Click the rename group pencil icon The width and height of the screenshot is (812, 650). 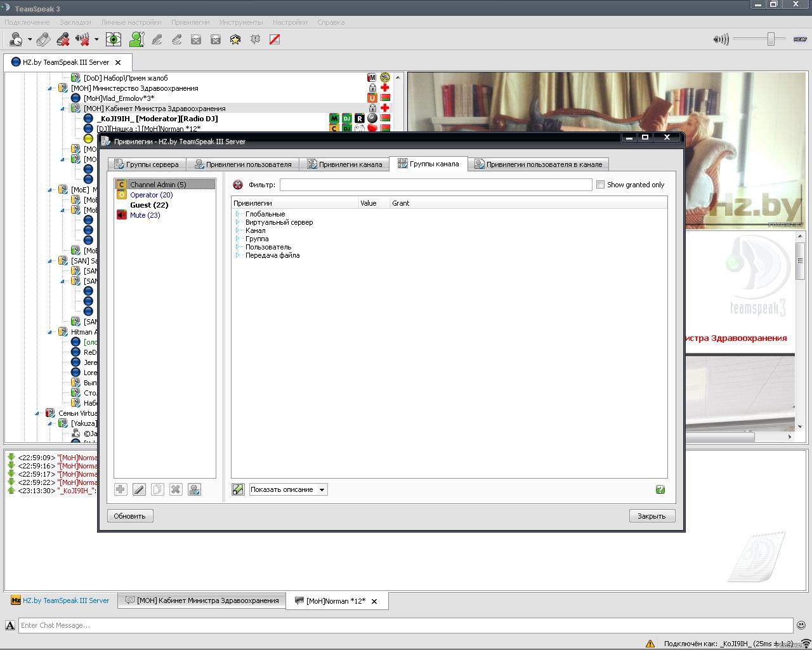(x=139, y=489)
